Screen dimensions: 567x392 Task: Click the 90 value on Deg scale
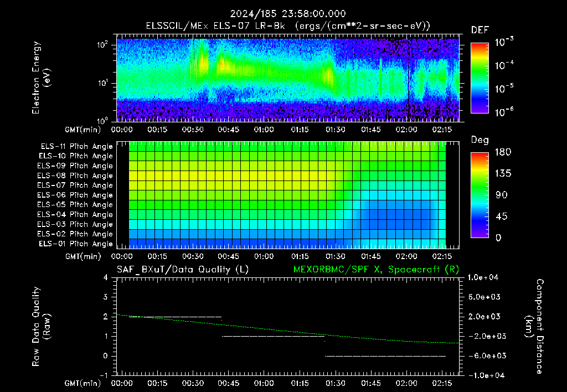pyautogui.click(x=502, y=195)
